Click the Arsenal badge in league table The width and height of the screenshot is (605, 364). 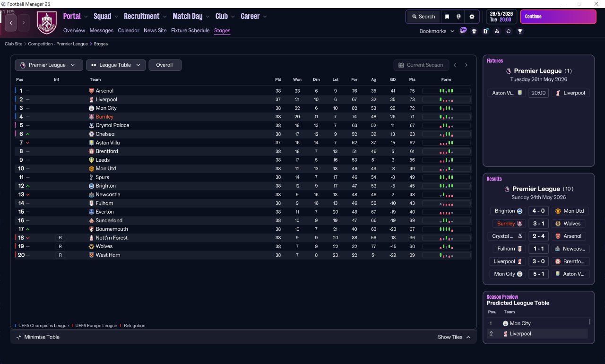92,91
